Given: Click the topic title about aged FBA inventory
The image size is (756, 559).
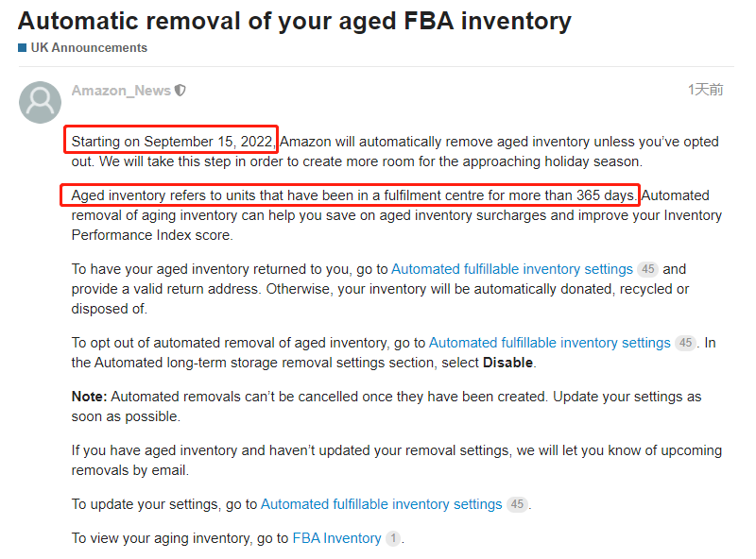Looking at the screenshot, I should (294, 20).
